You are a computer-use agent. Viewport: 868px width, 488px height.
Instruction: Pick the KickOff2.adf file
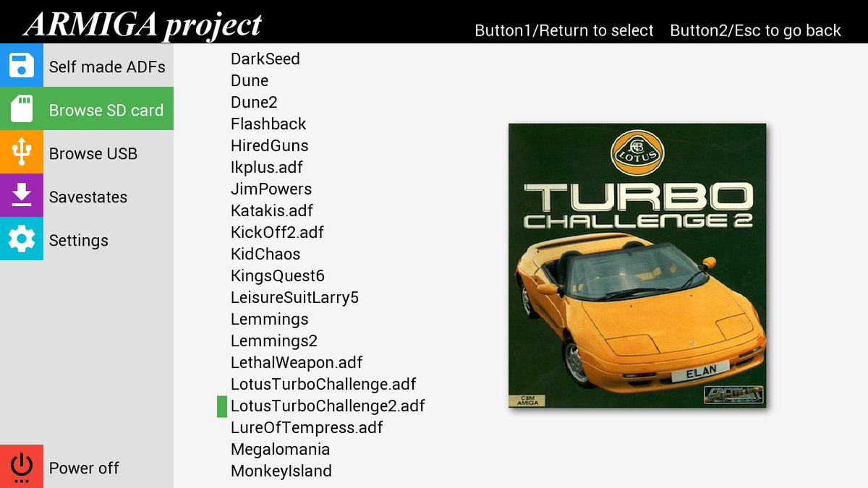278,232
